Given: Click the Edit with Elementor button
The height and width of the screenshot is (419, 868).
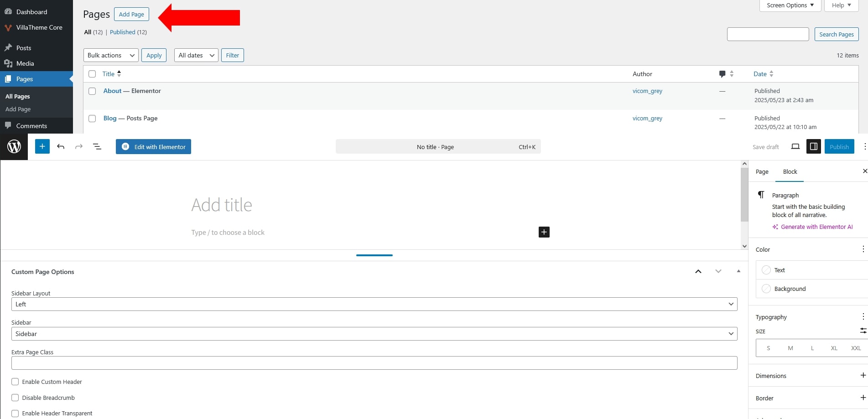Looking at the screenshot, I should point(153,147).
